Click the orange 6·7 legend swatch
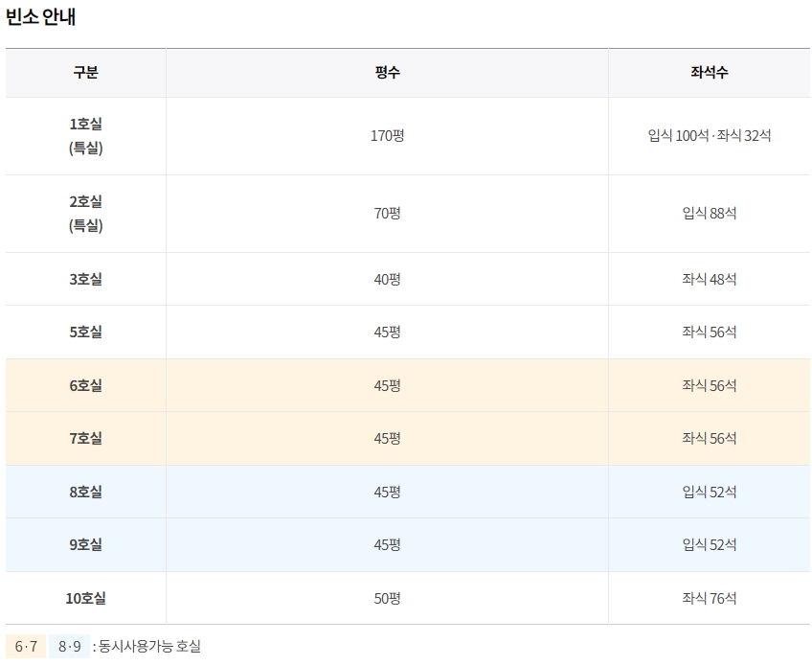 (x=26, y=647)
